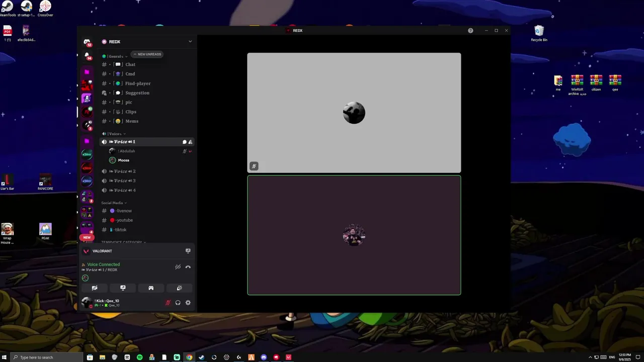Open the -livenow channel
The height and width of the screenshot is (362, 644).
[147, 211]
